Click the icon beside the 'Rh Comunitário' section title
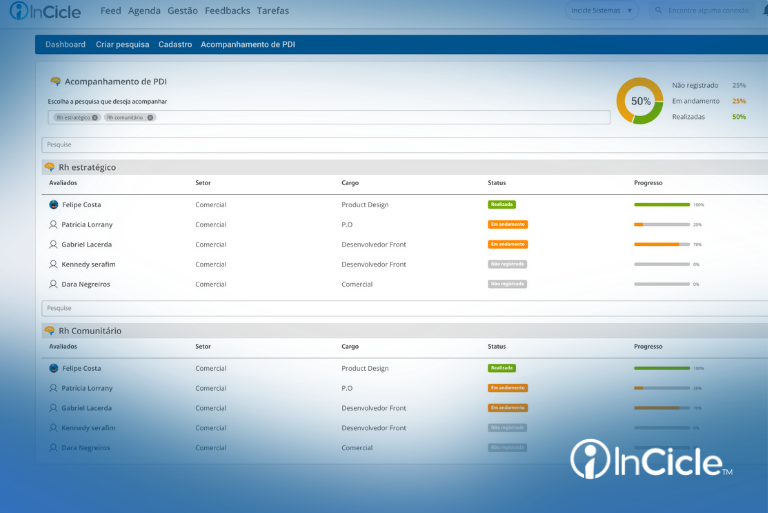 49,330
